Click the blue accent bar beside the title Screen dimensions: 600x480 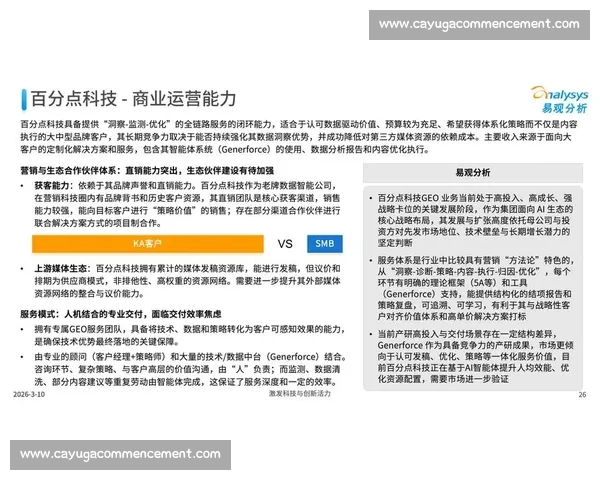pos(24,100)
